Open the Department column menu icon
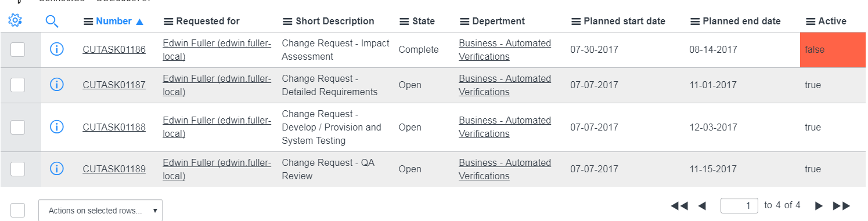The width and height of the screenshot is (868, 221). tap(464, 21)
